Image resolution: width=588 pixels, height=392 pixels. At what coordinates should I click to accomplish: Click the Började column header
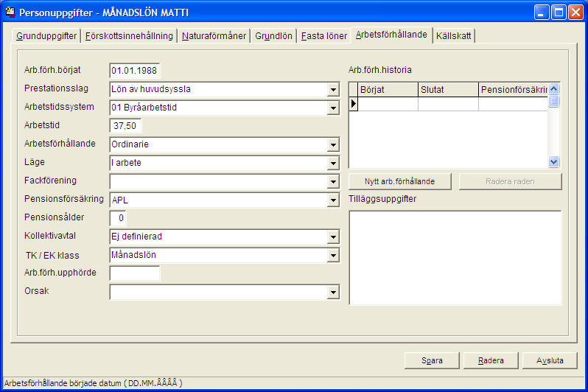click(388, 90)
